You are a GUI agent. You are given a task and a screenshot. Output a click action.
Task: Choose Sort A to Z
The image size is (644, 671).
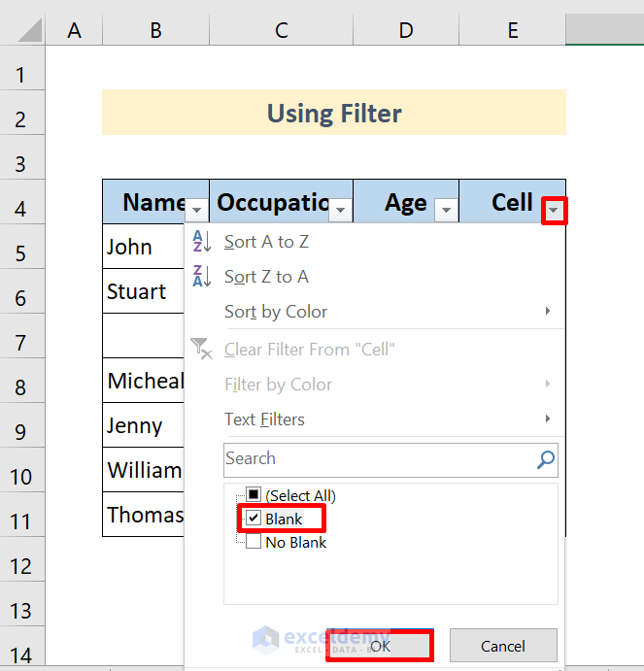pyautogui.click(x=375, y=242)
